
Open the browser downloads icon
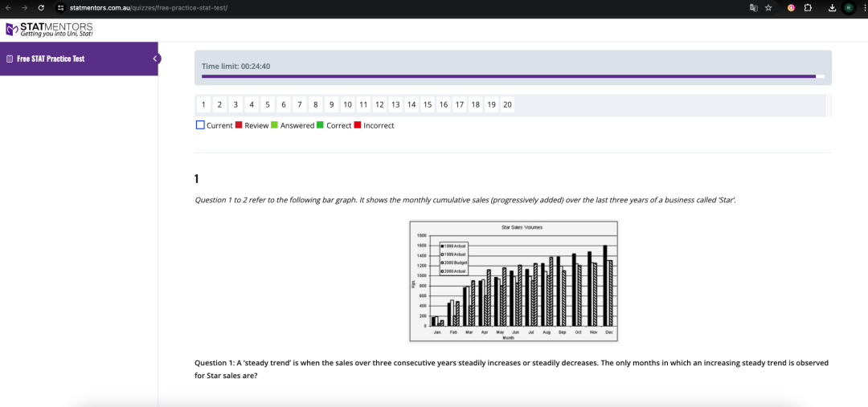[832, 8]
